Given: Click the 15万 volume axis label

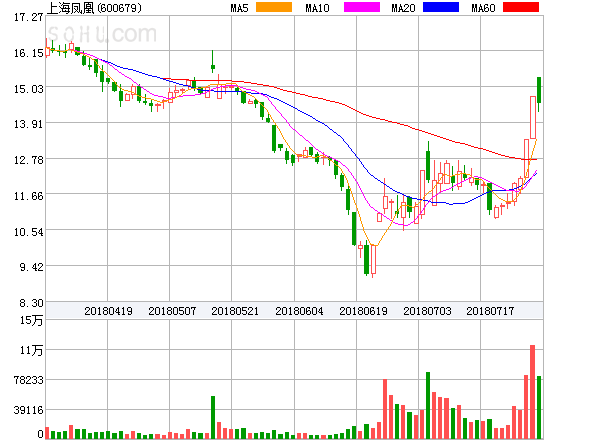Looking at the screenshot, I should 31,320.
